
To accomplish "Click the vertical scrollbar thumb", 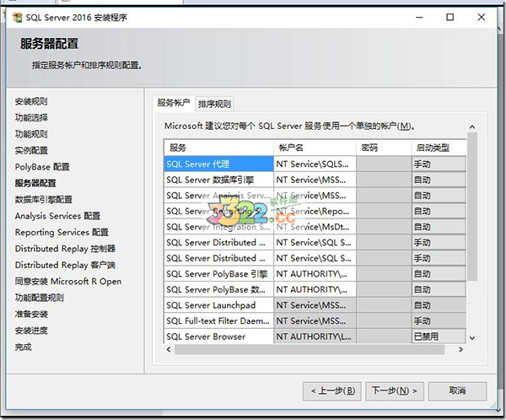I will 472,206.
